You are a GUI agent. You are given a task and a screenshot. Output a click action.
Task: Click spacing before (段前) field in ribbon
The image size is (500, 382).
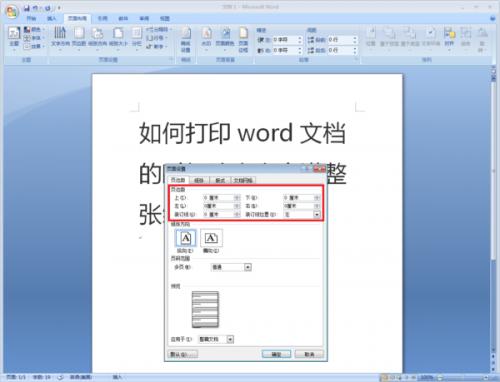click(343, 40)
